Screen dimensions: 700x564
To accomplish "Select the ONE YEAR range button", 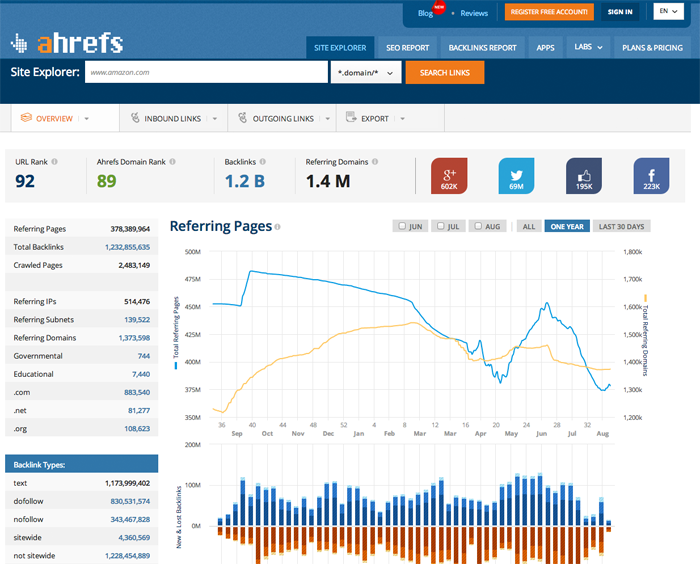I will 567,226.
